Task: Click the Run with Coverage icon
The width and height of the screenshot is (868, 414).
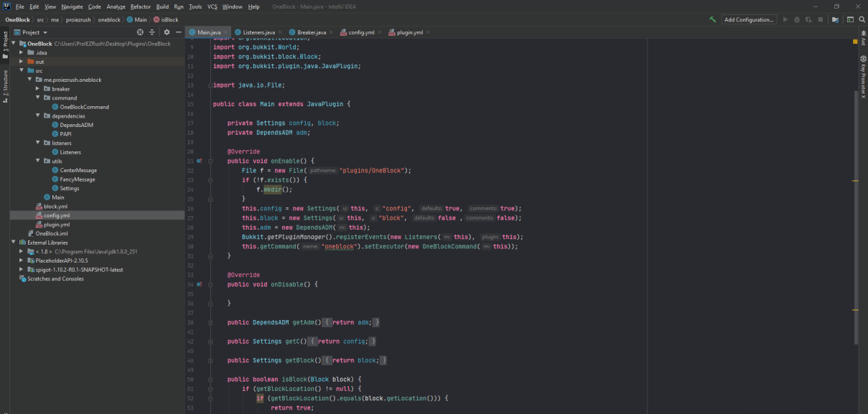Action: coord(808,19)
